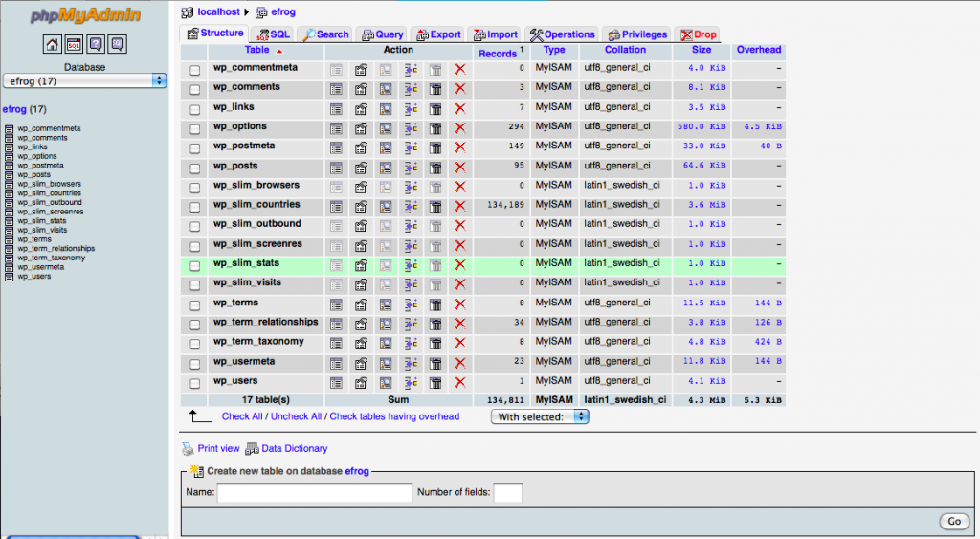Click the insert icon for wp_postmeta
The image size is (980, 539).
tap(411, 147)
